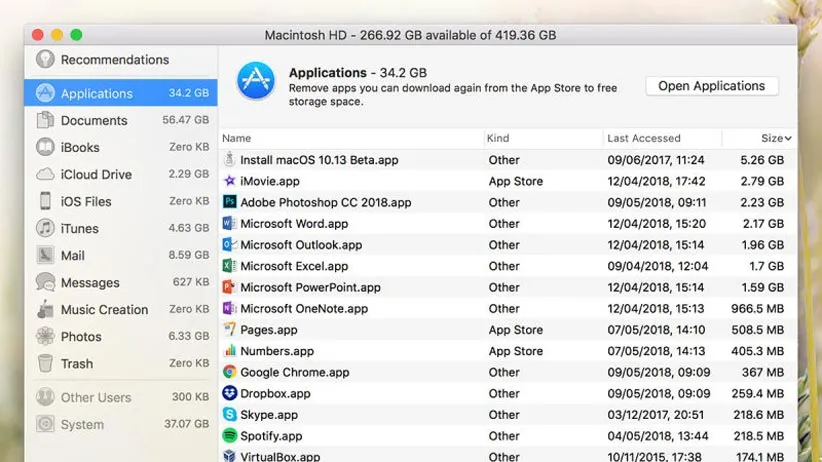This screenshot has height=462, width=822.
Task: Select "iMovie.app" file name
Action: 269,181
